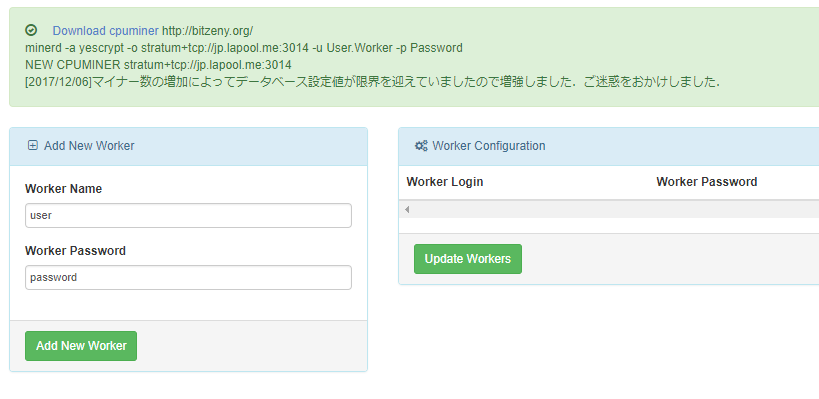Click the Worker Password column header
Image resolution: width=819 pixels, height=399 pixels.
point(707,182)
